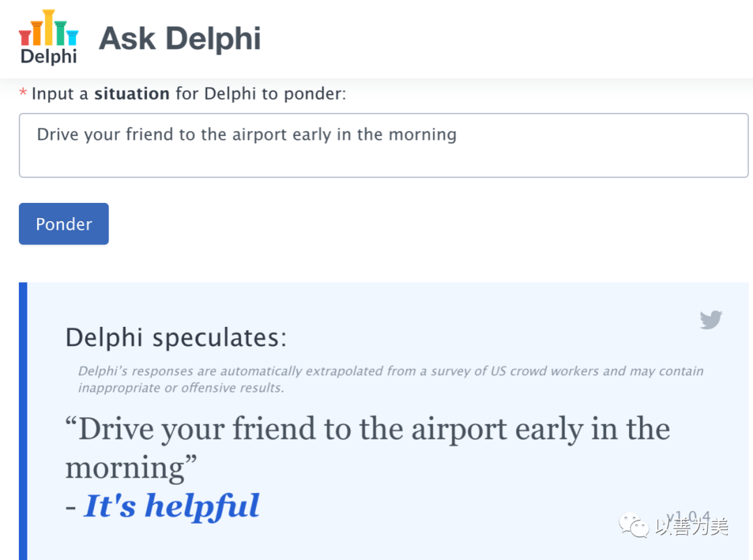The image size is (753, 560).
Task: Click the italic crowd workers disclaimer text
Action: [x=390, y=379]
